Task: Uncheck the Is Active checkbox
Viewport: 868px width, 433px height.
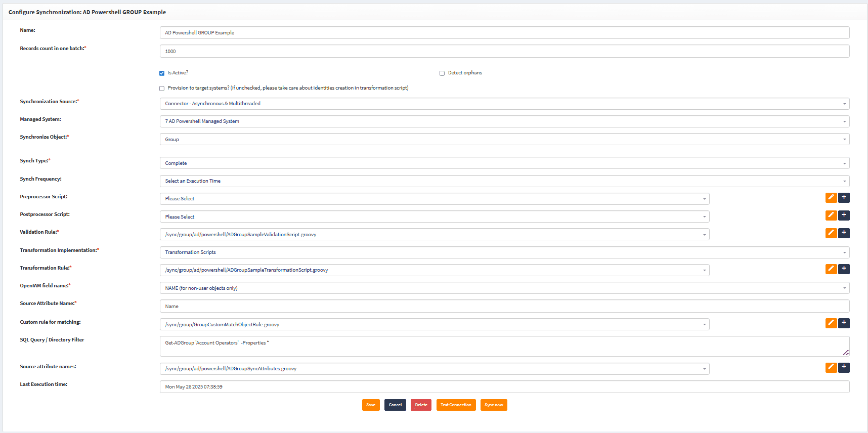Action: tap(162, 73)
